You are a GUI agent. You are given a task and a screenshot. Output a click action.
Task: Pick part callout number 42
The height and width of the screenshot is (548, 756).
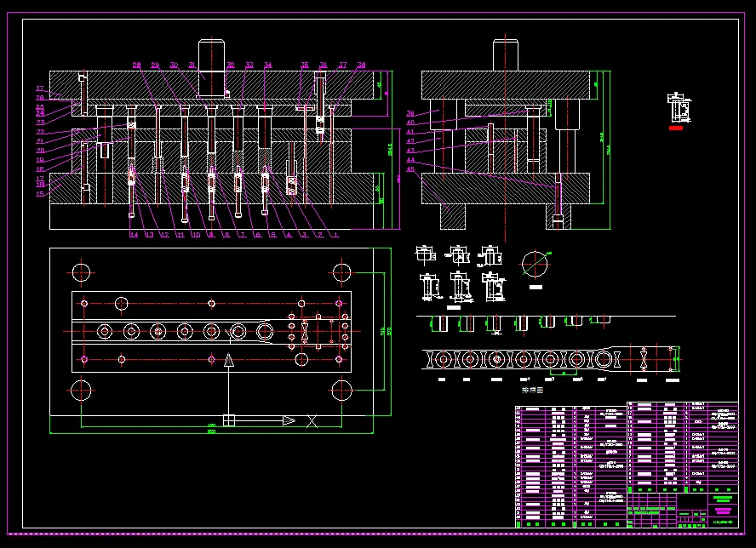tap(410, 142)
